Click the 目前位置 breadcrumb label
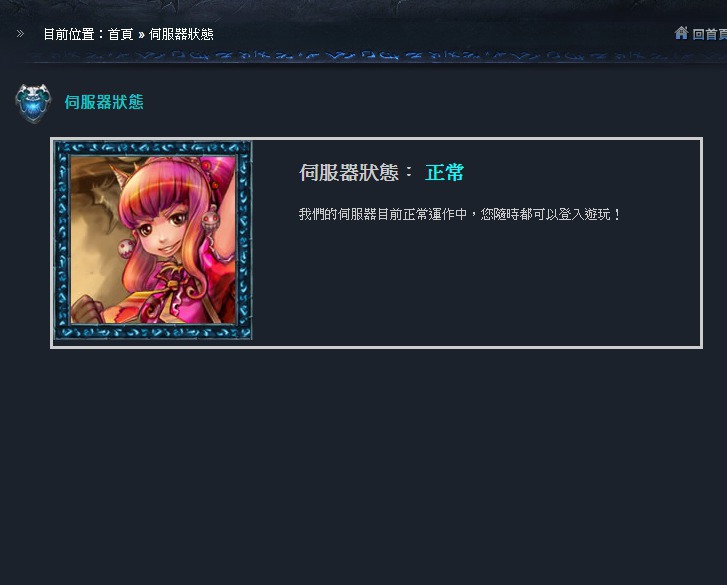Screen dimensions: 727x585 click(69, 34)
